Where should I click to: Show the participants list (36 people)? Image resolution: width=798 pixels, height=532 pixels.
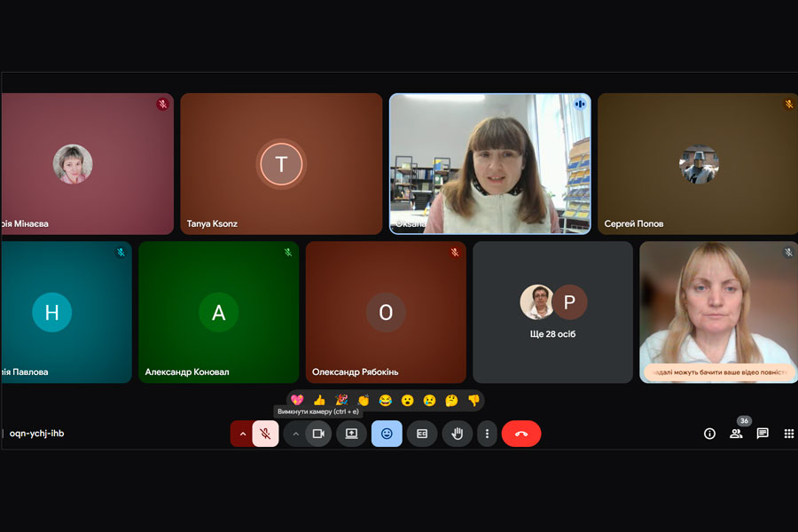(736, 434)
